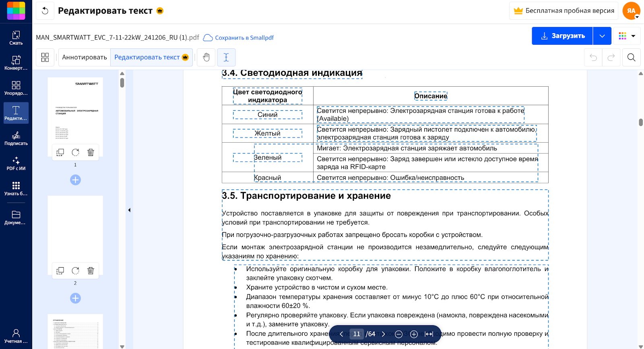Add a page after page 1
644x349 pixels.
75,180
